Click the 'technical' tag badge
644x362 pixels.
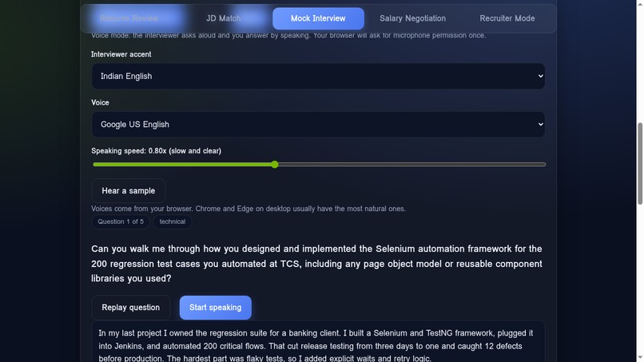172,221
